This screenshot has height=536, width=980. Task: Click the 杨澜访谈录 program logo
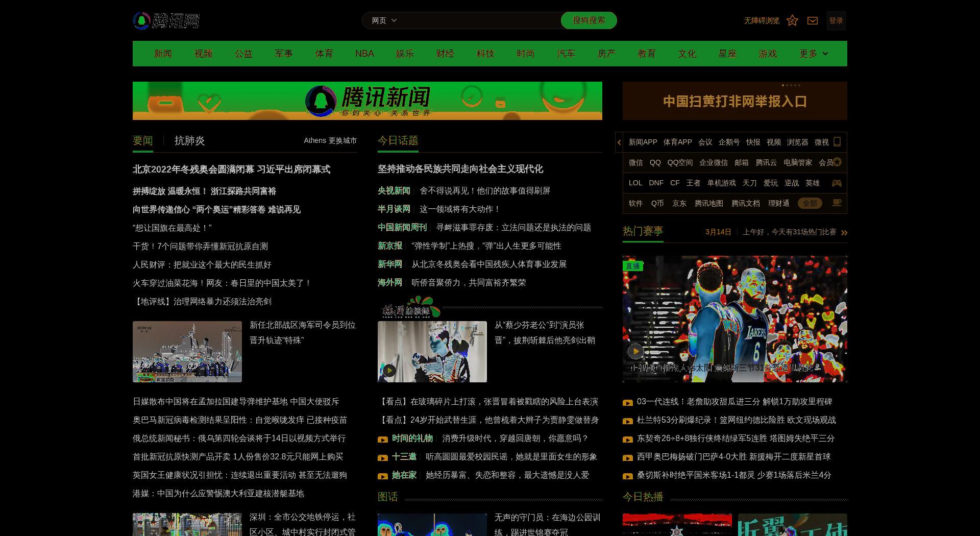coord(411,308)
